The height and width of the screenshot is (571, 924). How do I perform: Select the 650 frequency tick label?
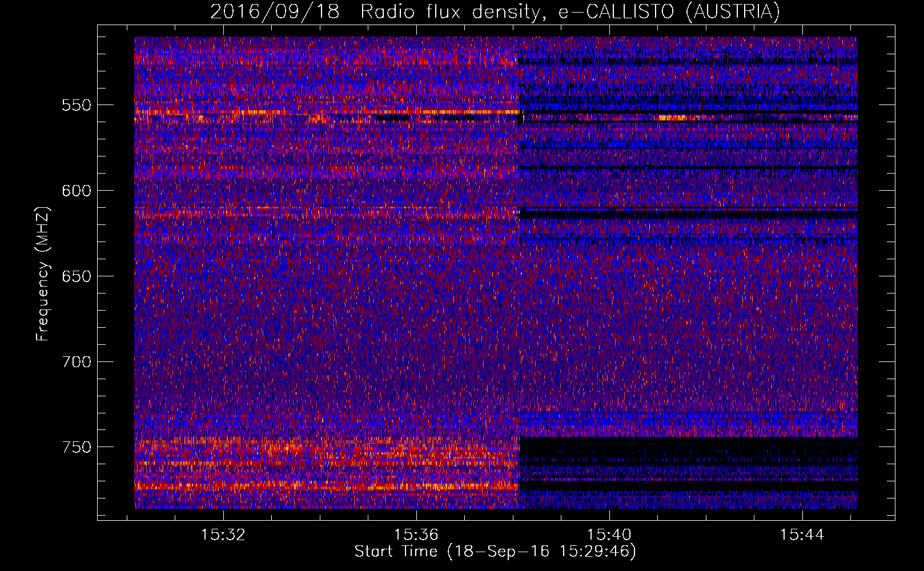(x=77, y=276)
